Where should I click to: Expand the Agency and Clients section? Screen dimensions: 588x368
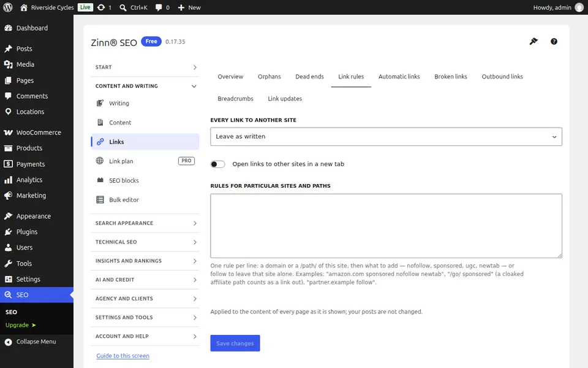(x=145, y=299)
